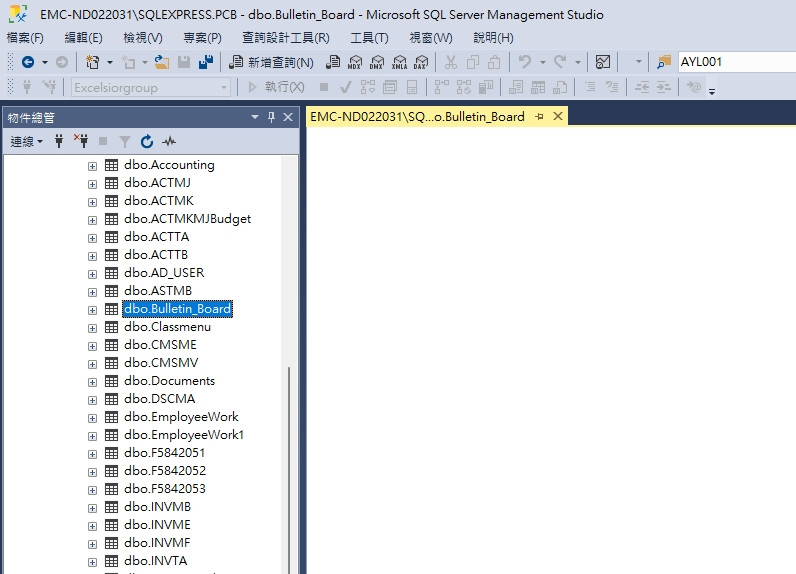
Task: Click the table icon of dbo.INVMB
Action: [x=111, y=507]
